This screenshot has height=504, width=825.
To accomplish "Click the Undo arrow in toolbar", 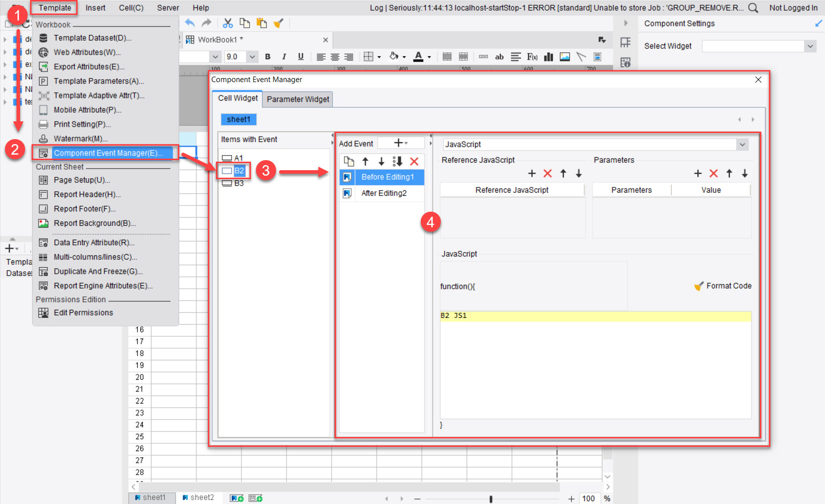I will 190,23.
